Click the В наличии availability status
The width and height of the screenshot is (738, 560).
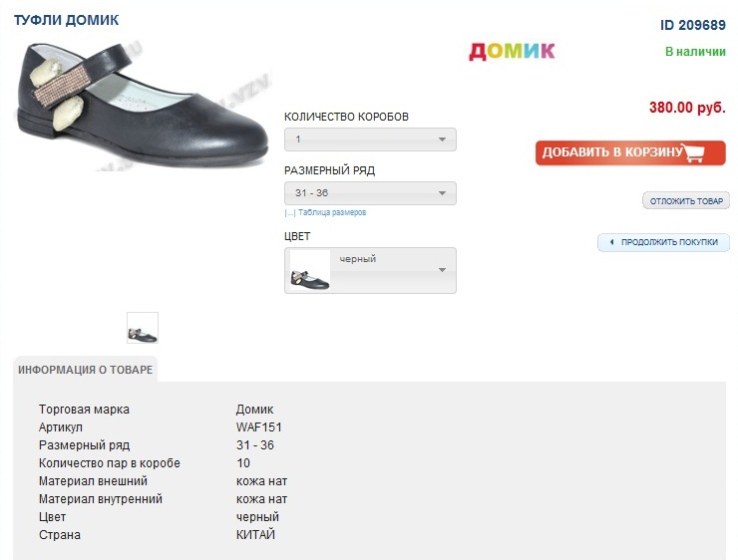[695, 51]
